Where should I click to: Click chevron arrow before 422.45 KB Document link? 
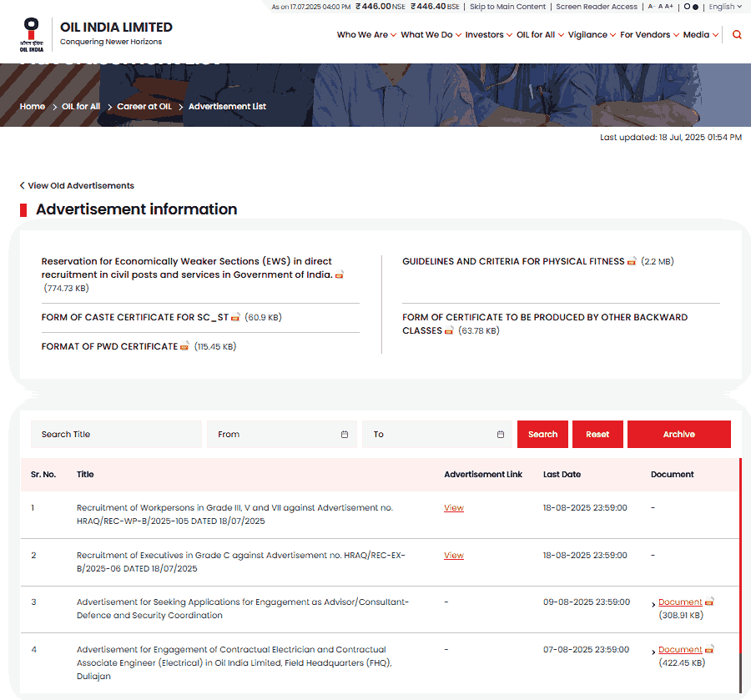click(653, 652)
